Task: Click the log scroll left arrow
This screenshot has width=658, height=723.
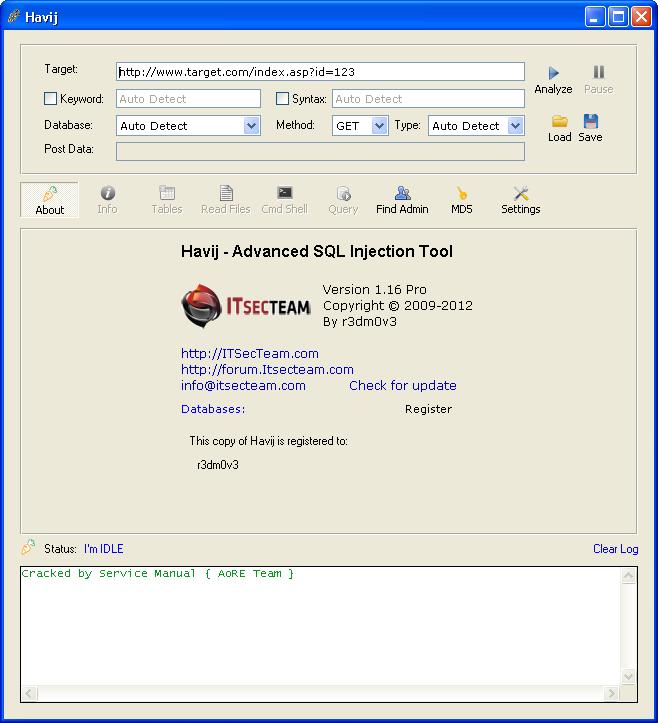Action: point(30,693)
